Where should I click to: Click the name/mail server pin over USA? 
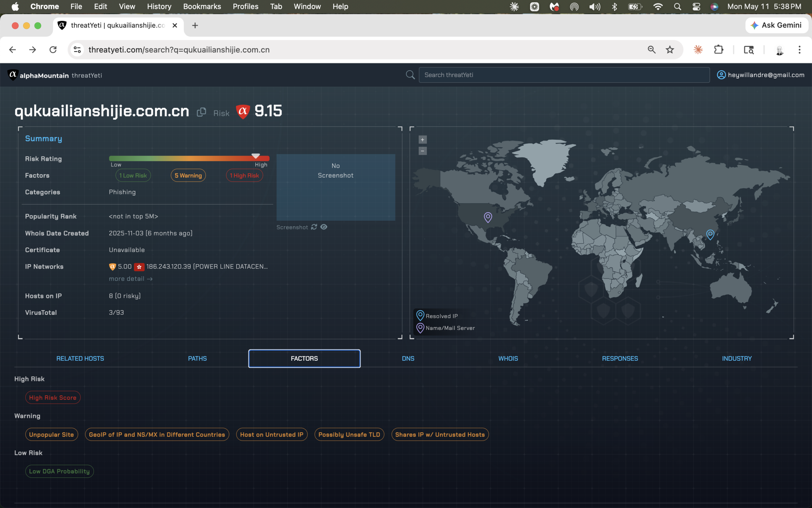(x=488, y=217)
